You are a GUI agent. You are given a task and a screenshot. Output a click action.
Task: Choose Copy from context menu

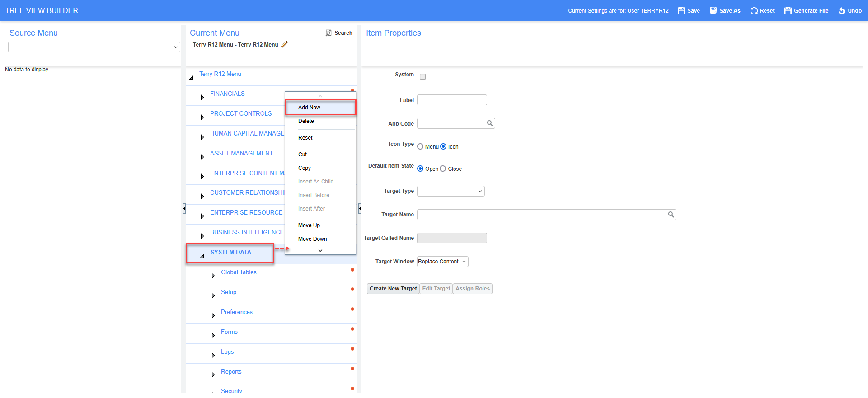[x=320, y=168]
